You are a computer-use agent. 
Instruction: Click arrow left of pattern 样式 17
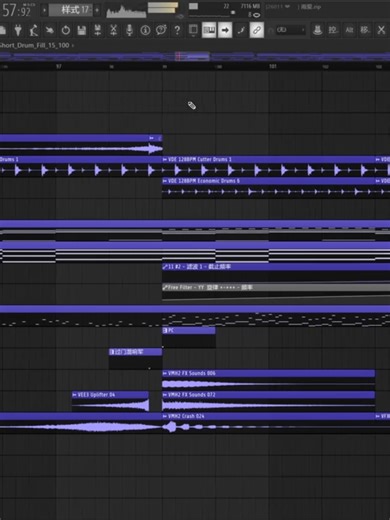[44, 10]
